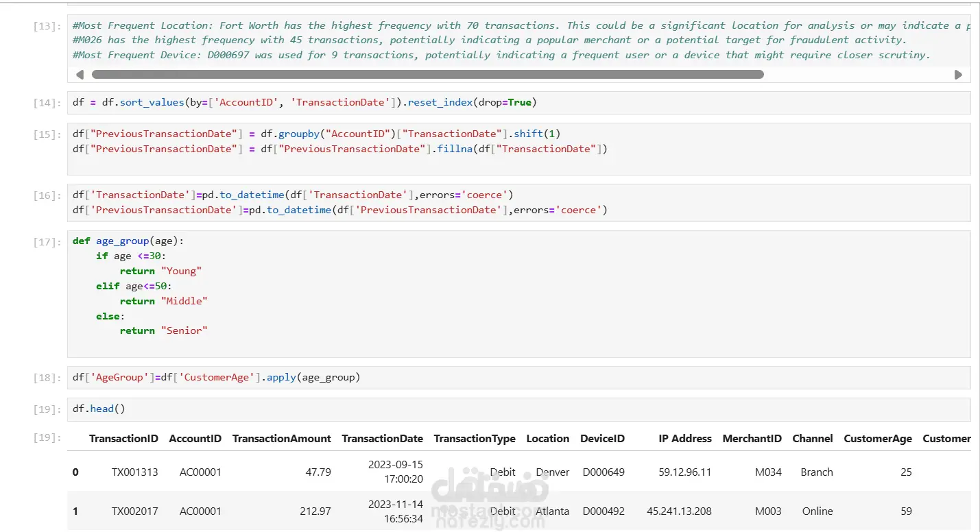The height and width of the screenshot is (532, 980).
Task: Select the row index 1 label
Action: point(75,511)
